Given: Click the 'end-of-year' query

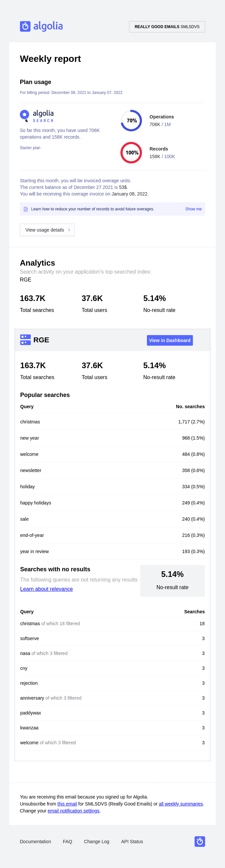Looking at the screenshot, I should [32, 536].
